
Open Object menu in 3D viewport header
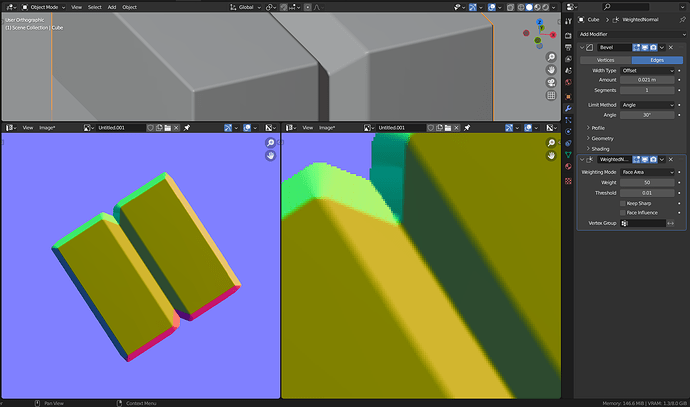129,7
